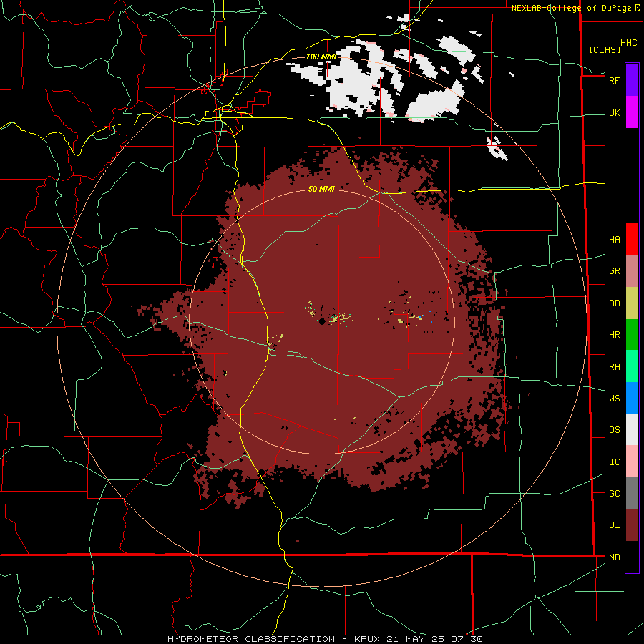Click the 'KPUX' radar site identifier

pyautogui.click(x=369, y=639)
